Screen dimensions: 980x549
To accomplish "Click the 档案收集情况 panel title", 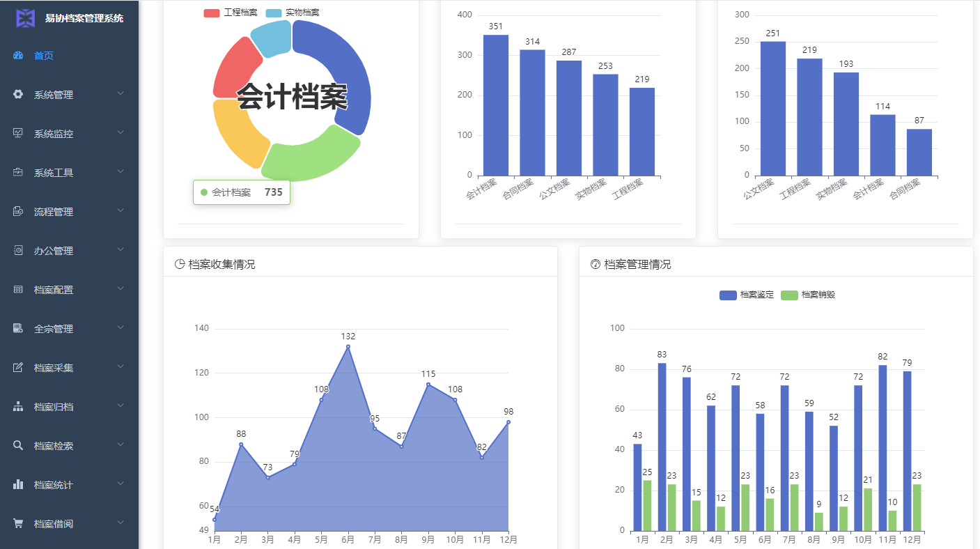I will pos(221,265).
